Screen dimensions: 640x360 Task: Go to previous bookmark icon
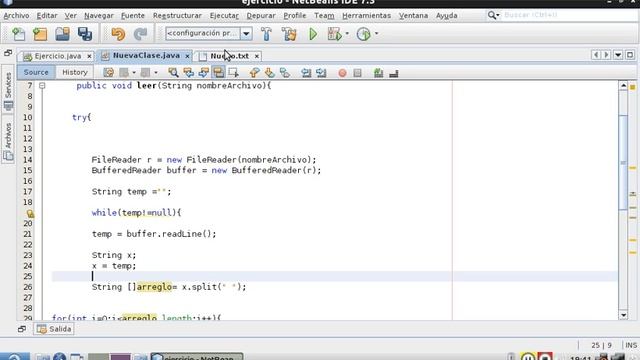[x=254, y=73]
